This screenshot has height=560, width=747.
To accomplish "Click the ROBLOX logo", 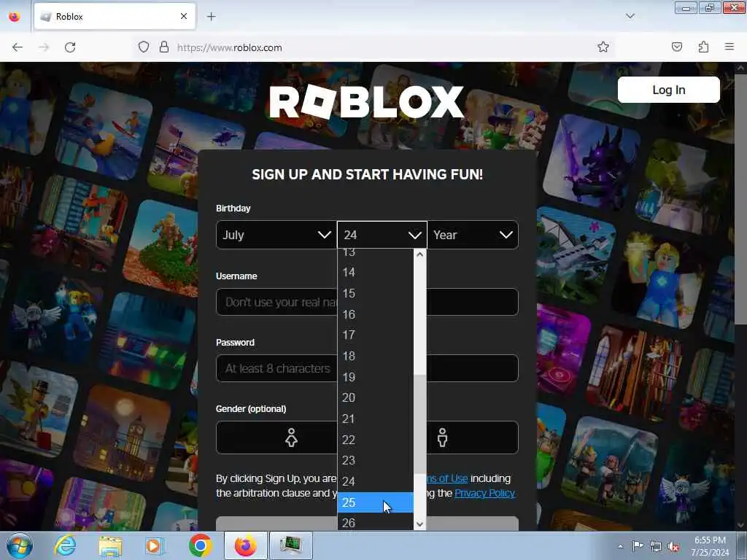I will (x=366, y=101).
